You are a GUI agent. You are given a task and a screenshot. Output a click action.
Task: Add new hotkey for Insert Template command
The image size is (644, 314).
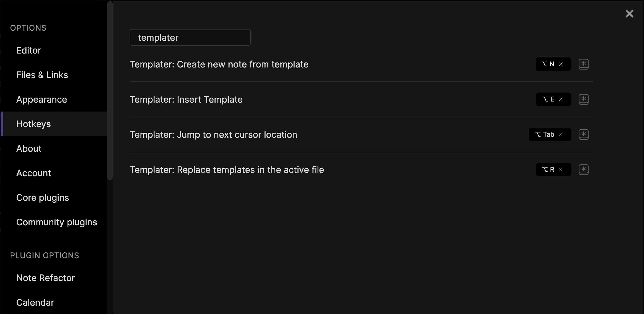click(x=584, y=99)
